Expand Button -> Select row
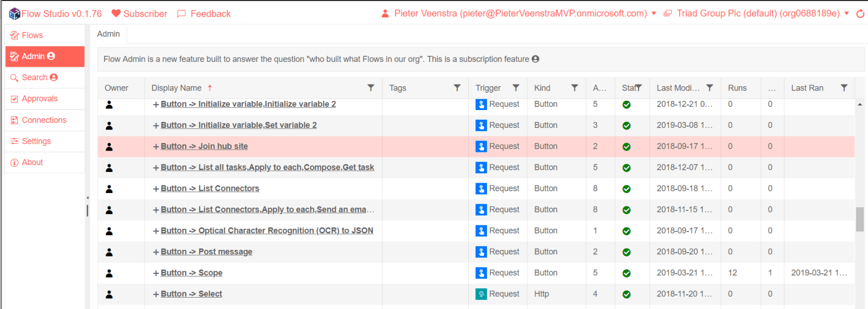Screen dimensions: 868x309 [x=156, y=294]
